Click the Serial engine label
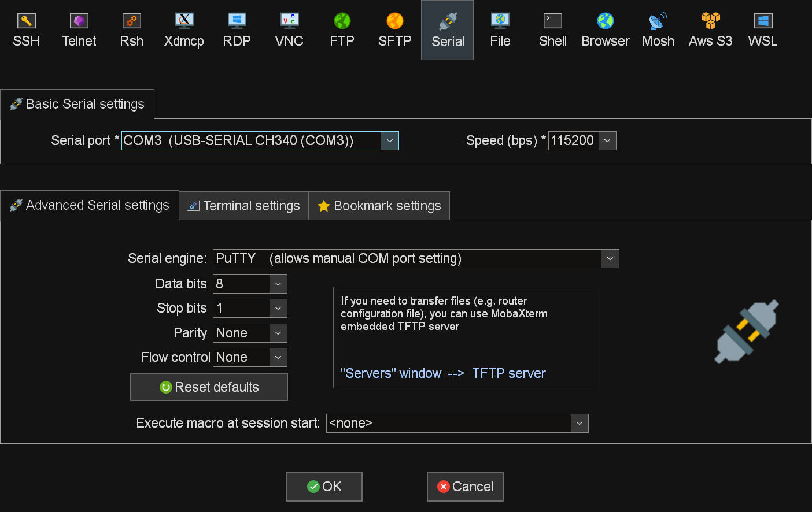This screenshot has width=812, height=512. [x=167, y=258]
